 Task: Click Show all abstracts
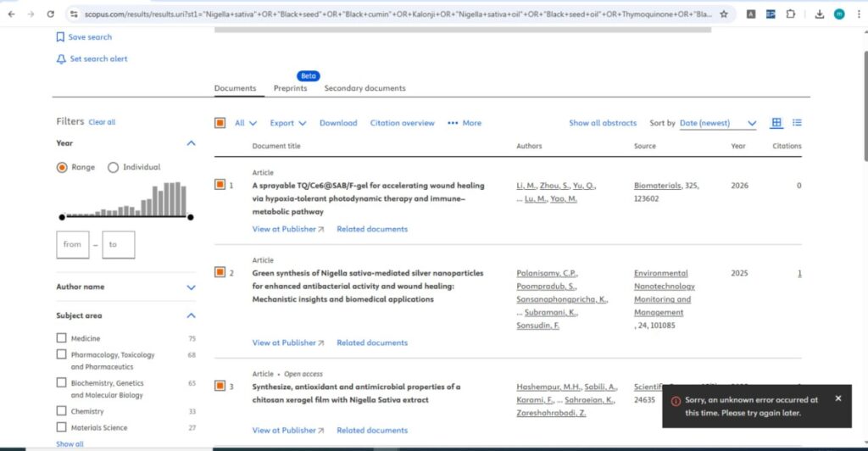[x=603, y=123]
